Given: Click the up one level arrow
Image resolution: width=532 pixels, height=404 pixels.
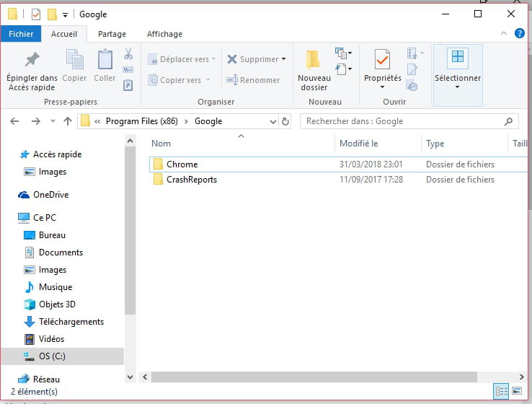Looking at the screenshot, I should click(x=68, y=121).
